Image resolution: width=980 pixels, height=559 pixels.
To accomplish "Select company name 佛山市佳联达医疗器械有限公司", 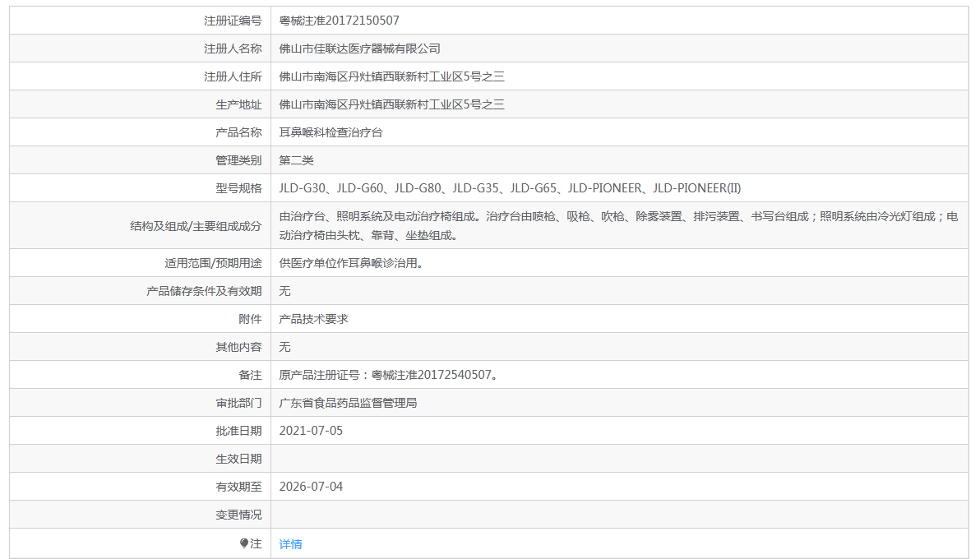I will click(360, 49).
